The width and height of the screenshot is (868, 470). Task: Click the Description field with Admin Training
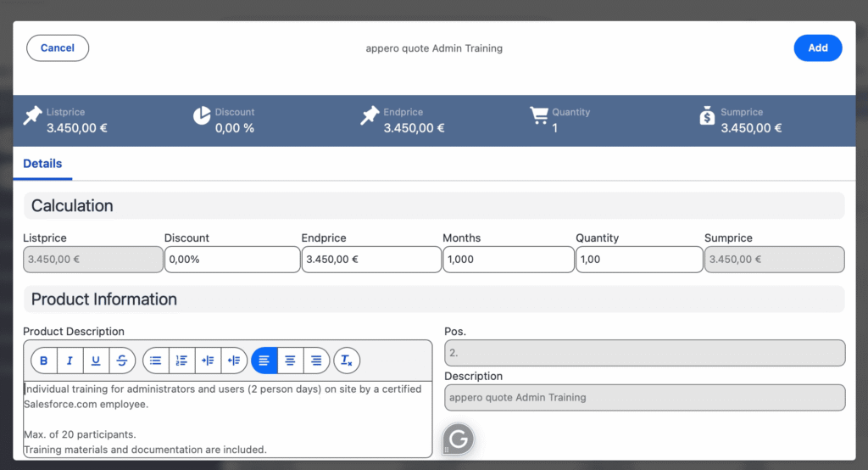click(645, 397)
